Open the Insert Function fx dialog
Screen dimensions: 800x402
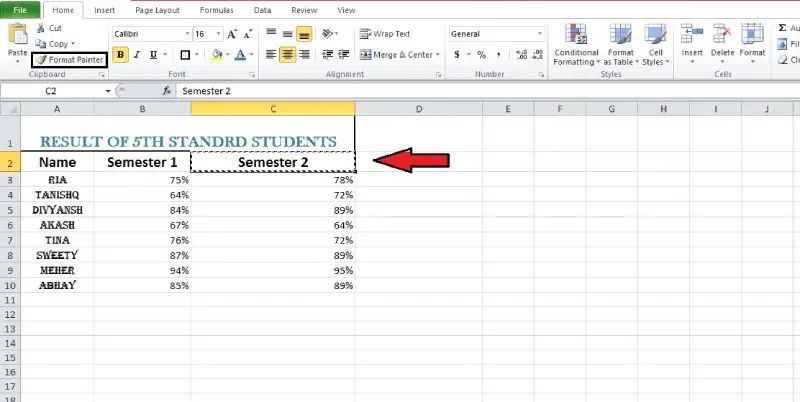click(x=166, y=91)
